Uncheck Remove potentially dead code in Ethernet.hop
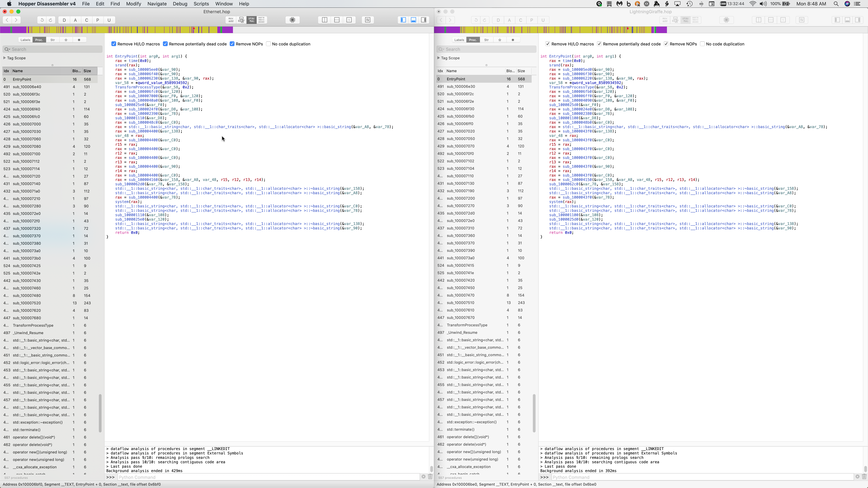The image size is (868, 488). (x=165, y=44)
